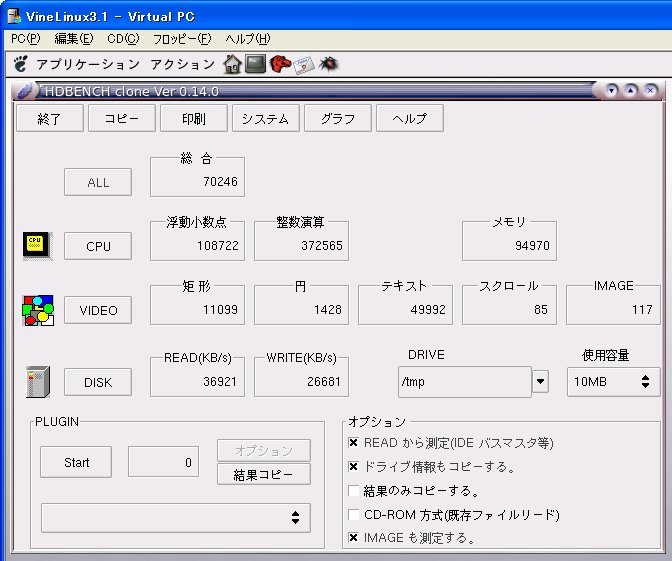Maximize HDBENCH window with up-arrow button
The width and height of the screenshot is (672, 561).
(x=631, y=90)
